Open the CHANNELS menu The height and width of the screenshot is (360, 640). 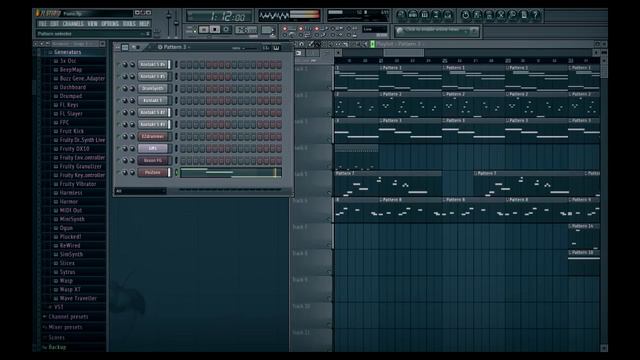[x=73, y=24]
